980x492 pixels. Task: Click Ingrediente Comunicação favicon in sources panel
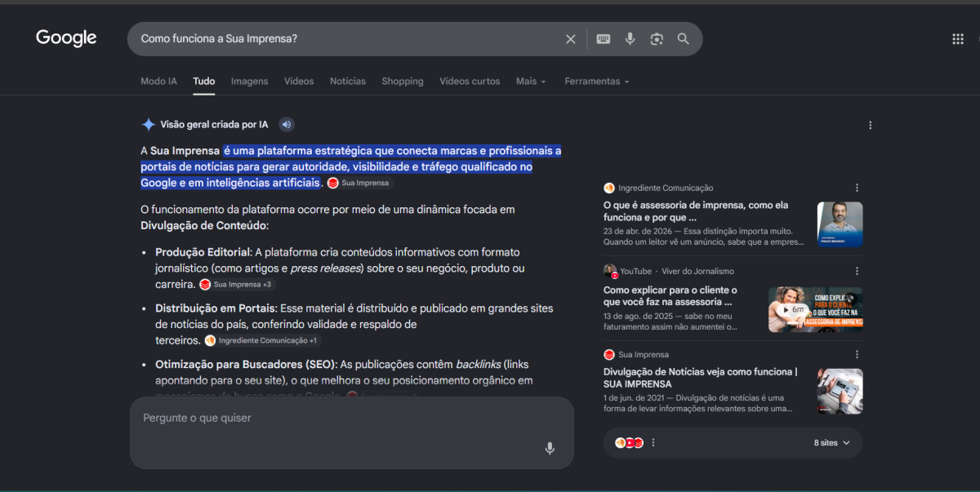click(609, 188)
